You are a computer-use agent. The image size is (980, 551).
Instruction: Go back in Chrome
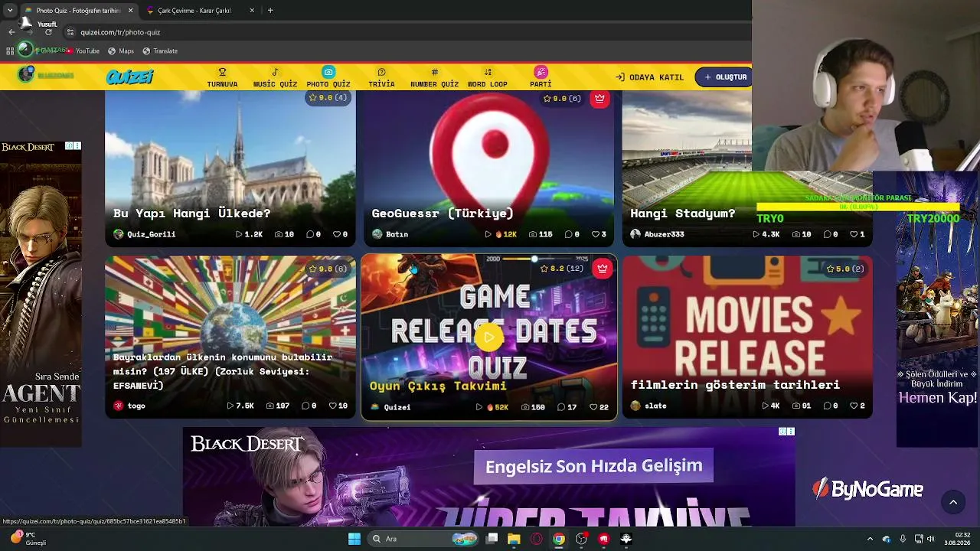point(11,32)
